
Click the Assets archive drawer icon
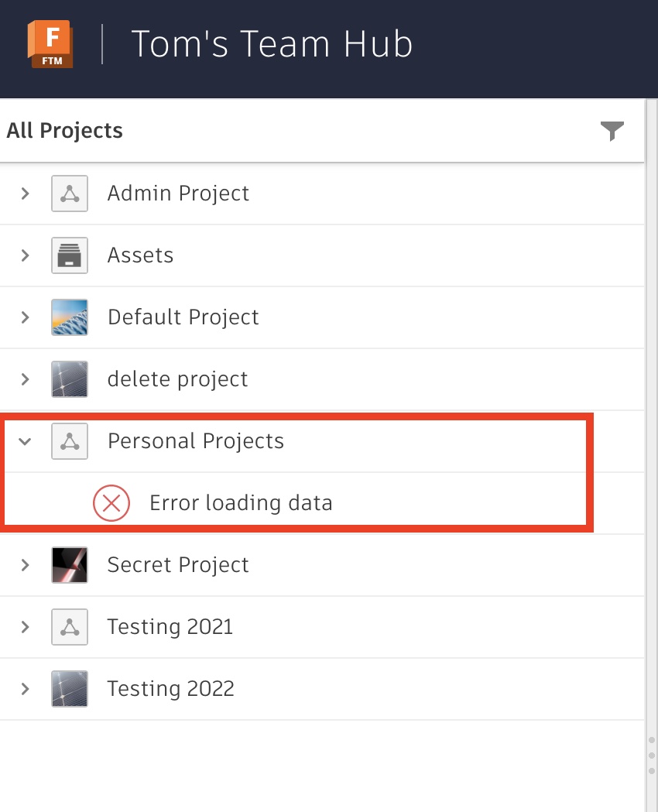tap(70, 255)
